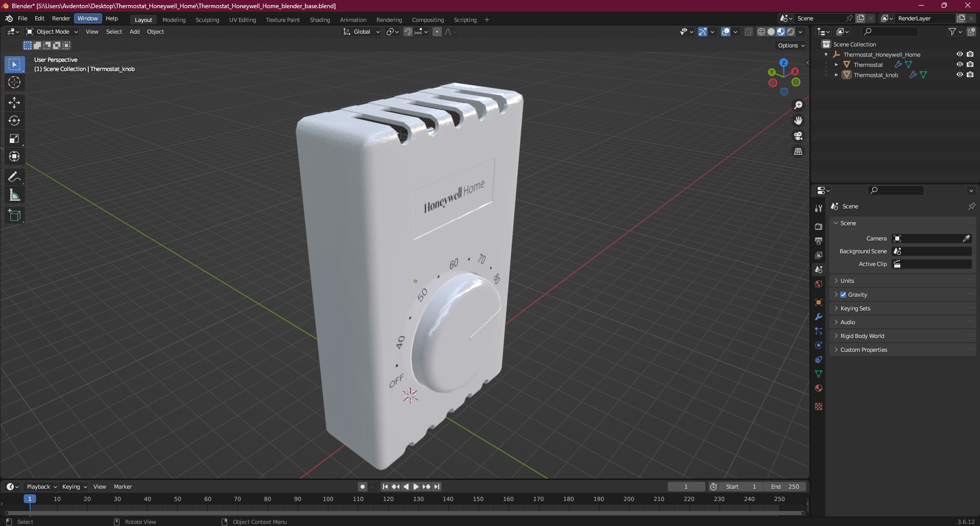Toggle Gravity checkbox in Scene panel
980x526 pixels.
pyautogui.click(x=843, y=295)
